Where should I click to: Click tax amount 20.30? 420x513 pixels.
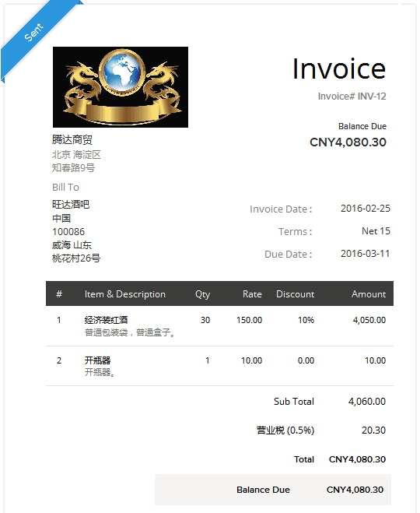tap(373, 430)
